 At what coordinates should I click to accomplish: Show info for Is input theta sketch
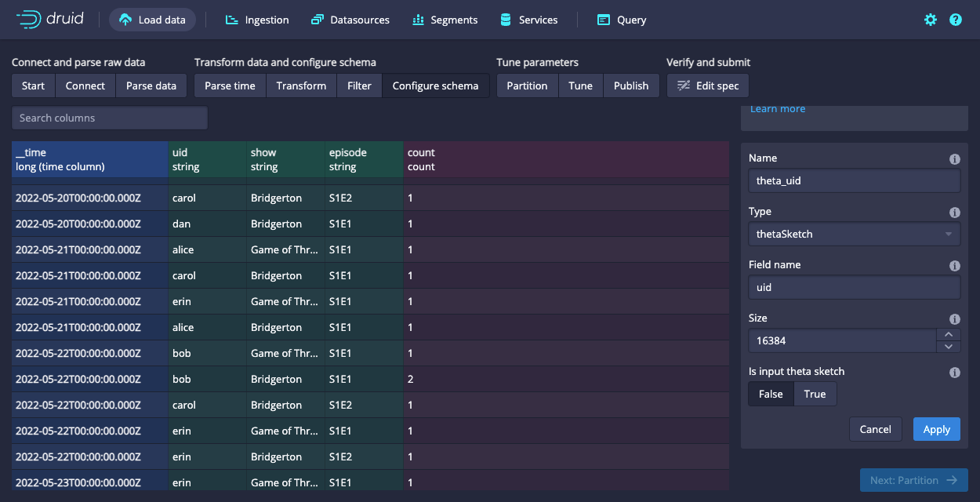[x=954, y=373]
